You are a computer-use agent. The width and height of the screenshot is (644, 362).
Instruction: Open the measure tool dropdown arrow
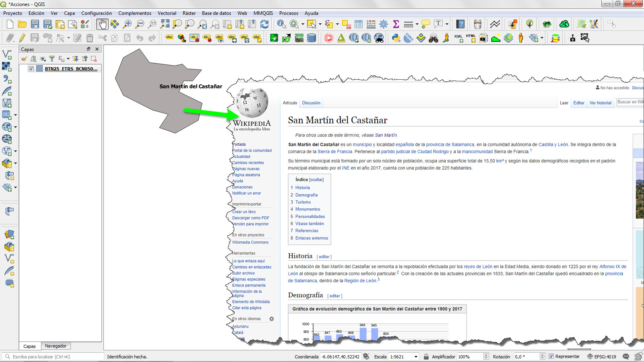417,24
